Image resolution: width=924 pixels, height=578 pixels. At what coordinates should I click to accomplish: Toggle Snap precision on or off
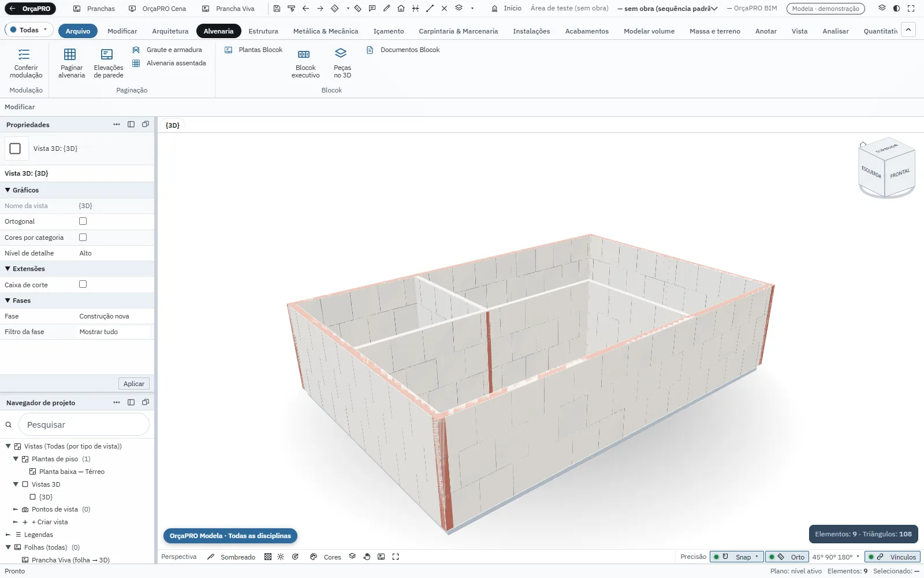tap(737, 557)
